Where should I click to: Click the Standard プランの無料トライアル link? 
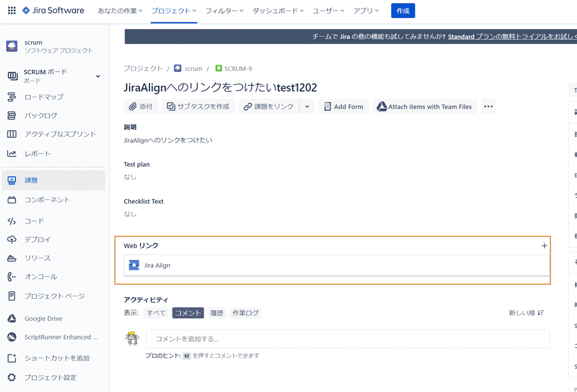tap(512, 36)
